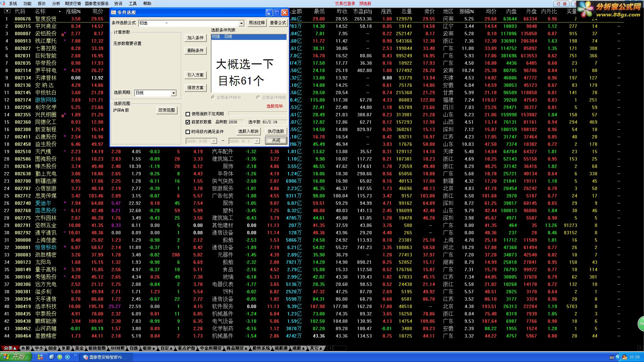Open the 功能 menu
The width and height of the screenshot is (644, 362).
(x=28, y=4)
